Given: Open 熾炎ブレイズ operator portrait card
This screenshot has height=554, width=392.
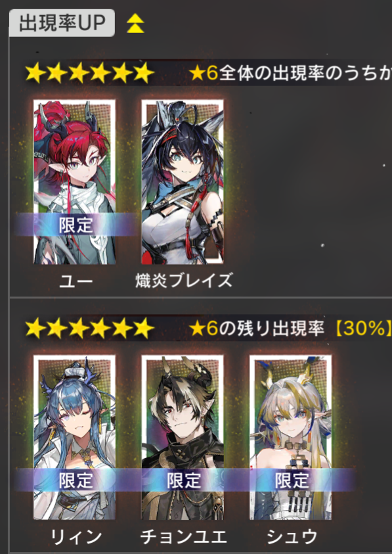Looking at the screenshot, I should [x=183, y=182].
